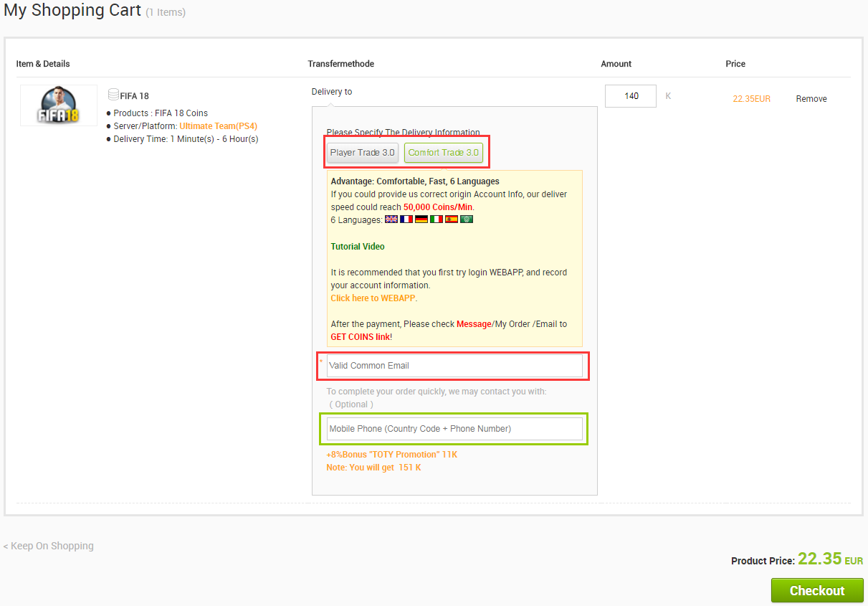Click the Amount field showing 140

(631, 96)
